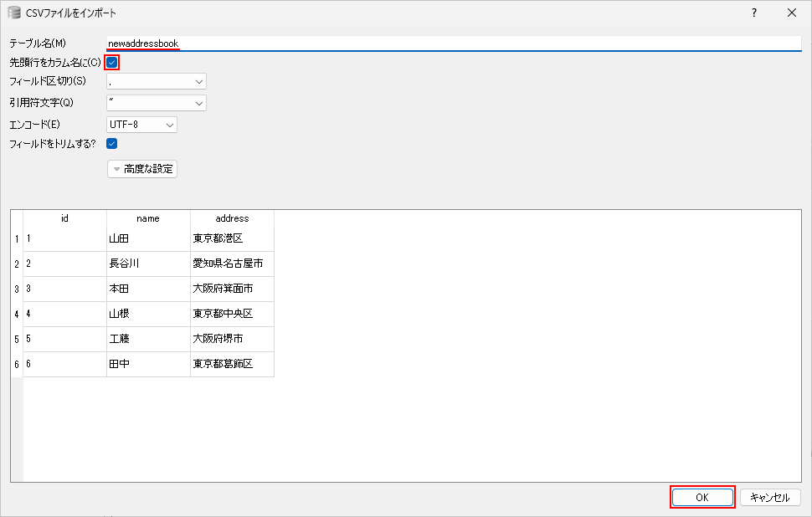Select the cell containing 田中
Screen dimensions: 812x517
click(148, 364)
